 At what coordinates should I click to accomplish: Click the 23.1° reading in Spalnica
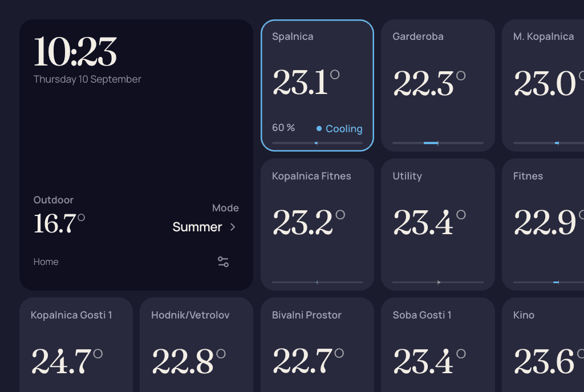click(x=306, y=83)
